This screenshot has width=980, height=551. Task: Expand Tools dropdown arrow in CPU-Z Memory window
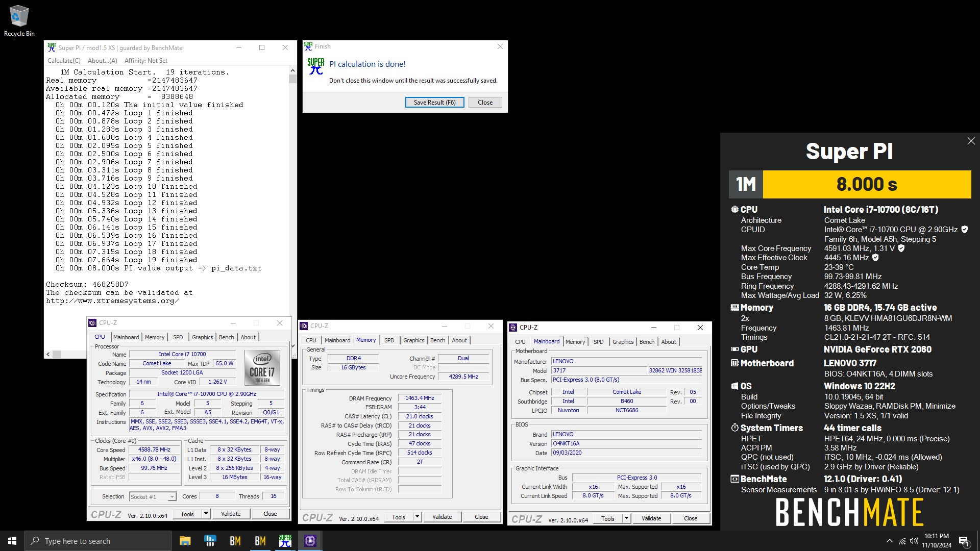[418, 517]
